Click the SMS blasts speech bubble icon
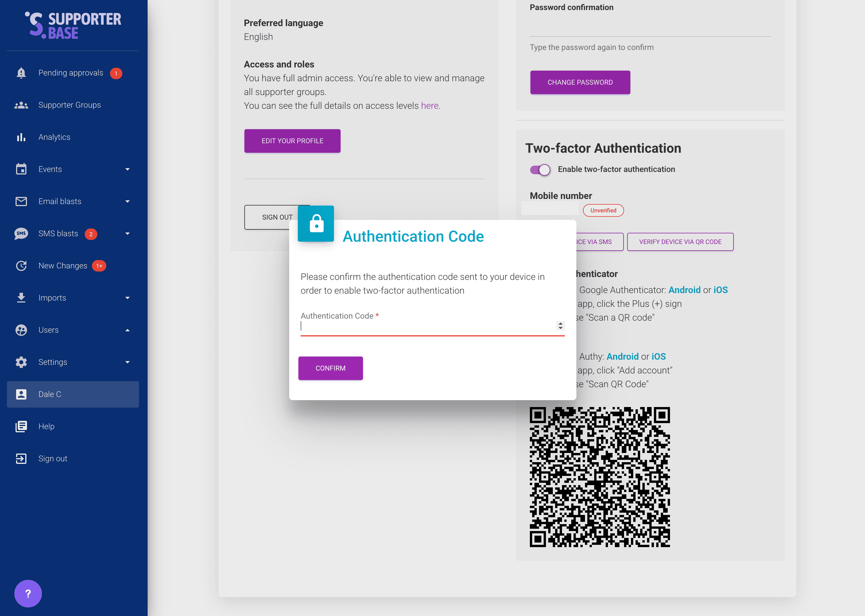865x616 pixels. click(x=21, y=234)
